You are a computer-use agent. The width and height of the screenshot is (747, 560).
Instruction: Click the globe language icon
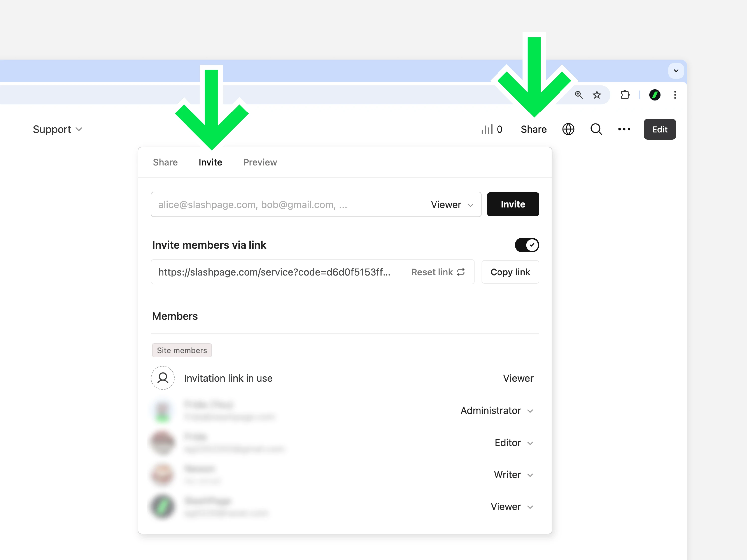pos(568,129)
